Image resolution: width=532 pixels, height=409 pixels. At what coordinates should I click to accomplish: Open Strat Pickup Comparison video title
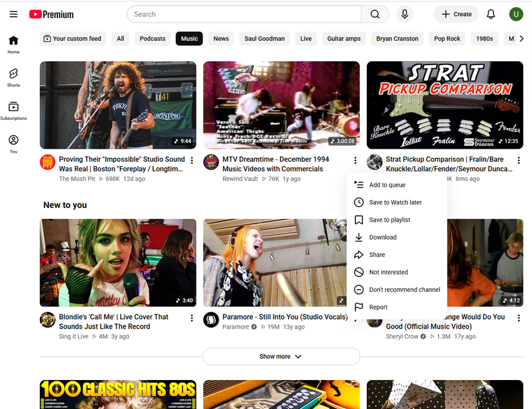pyautogui.click(x=449, y=164)
